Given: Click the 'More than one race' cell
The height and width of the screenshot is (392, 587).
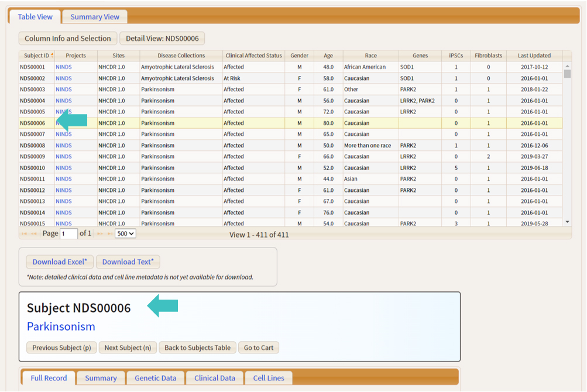Looking at the screenshot, I should tap(370, 145).
